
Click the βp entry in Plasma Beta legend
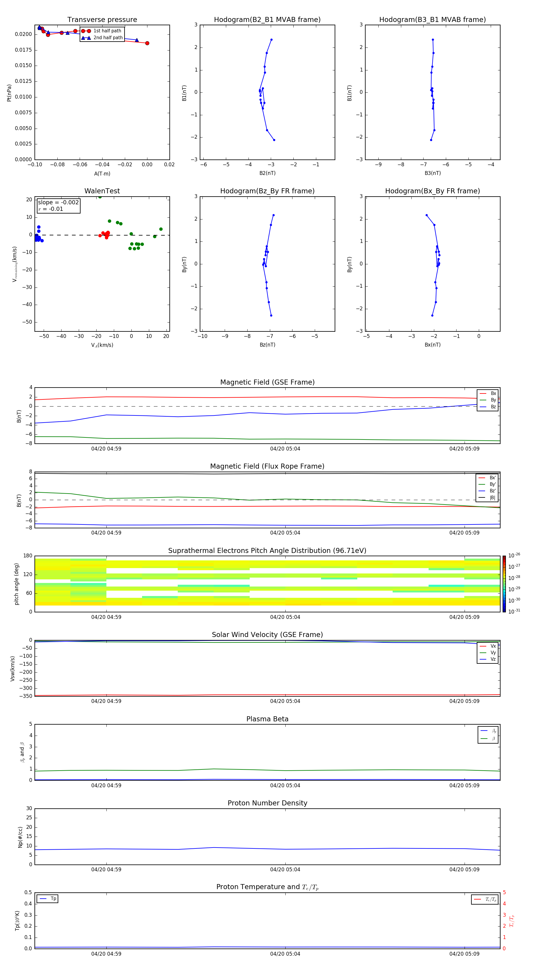[488, 731]
